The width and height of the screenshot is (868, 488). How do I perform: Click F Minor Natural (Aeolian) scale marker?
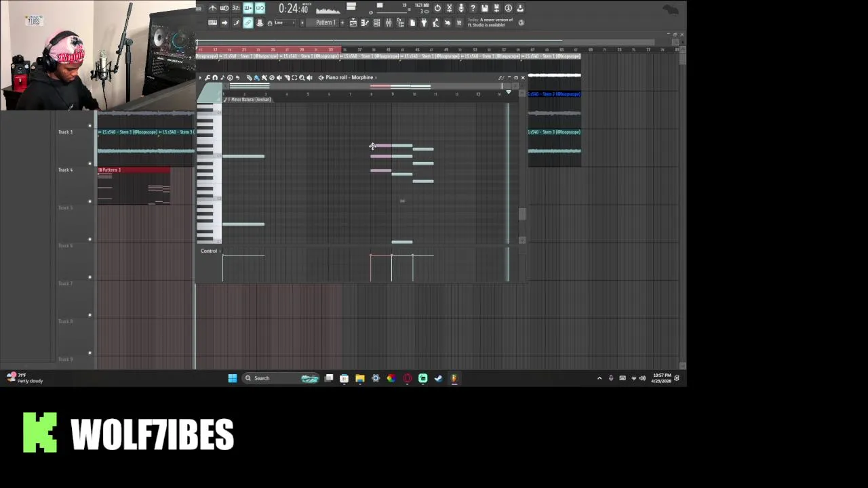pyautogui.click(x=248, y=100)
